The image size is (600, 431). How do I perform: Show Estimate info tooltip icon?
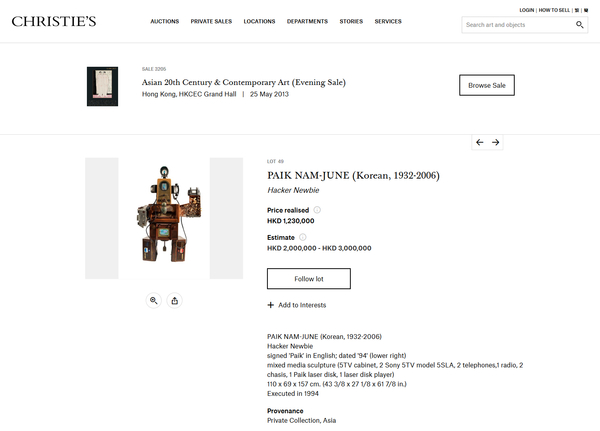[303, 237]
